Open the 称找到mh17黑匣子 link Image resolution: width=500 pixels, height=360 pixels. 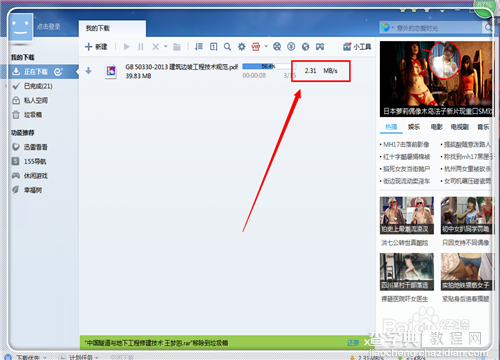(x=468, y=157)
